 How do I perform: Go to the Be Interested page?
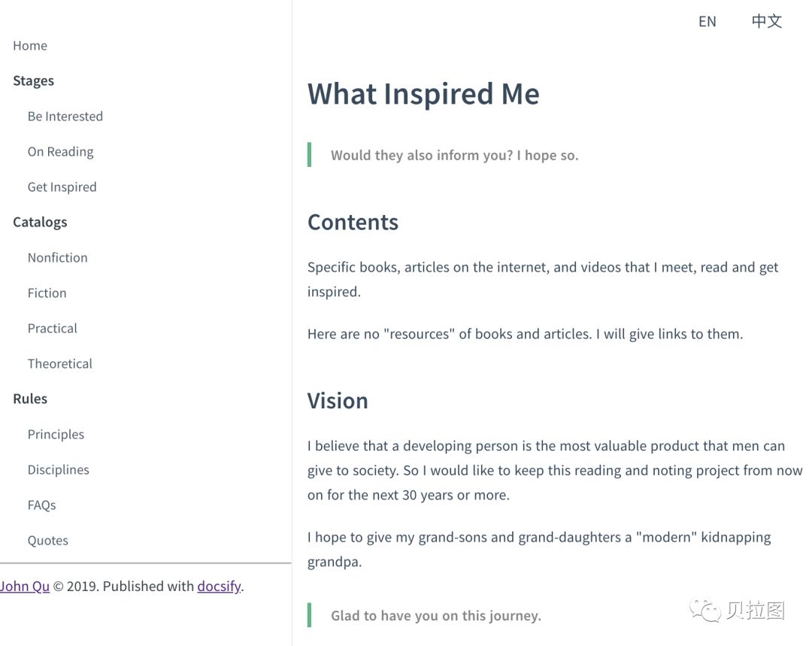point(65,116)
